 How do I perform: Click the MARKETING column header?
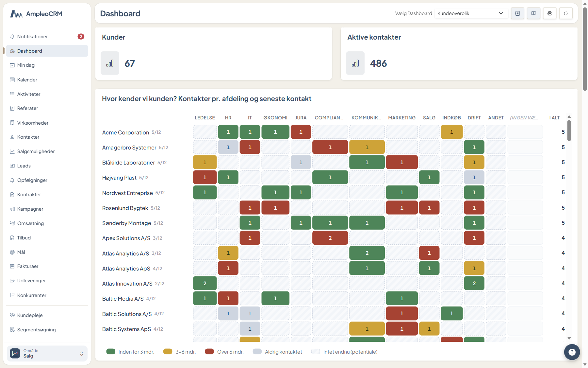pos(402,118)
